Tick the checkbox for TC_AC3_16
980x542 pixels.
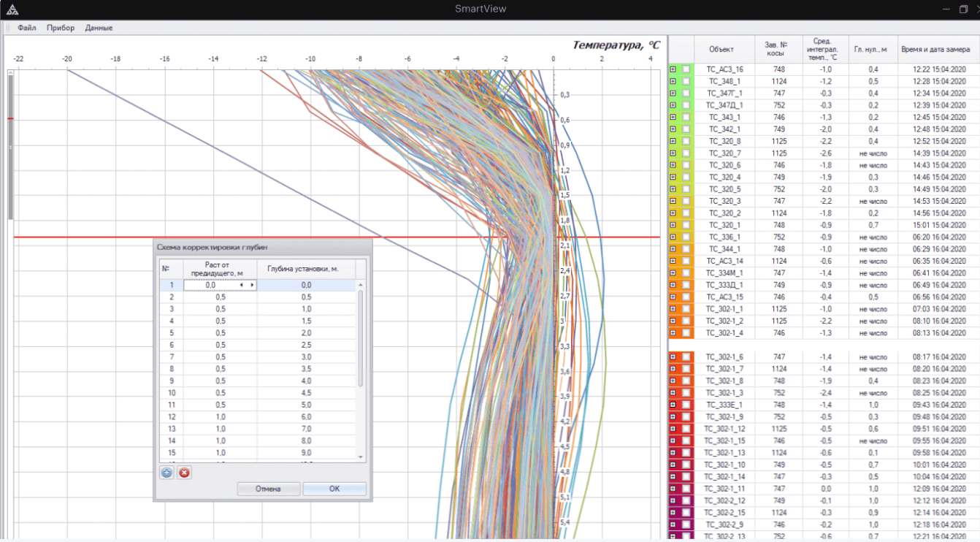[686, 69]
